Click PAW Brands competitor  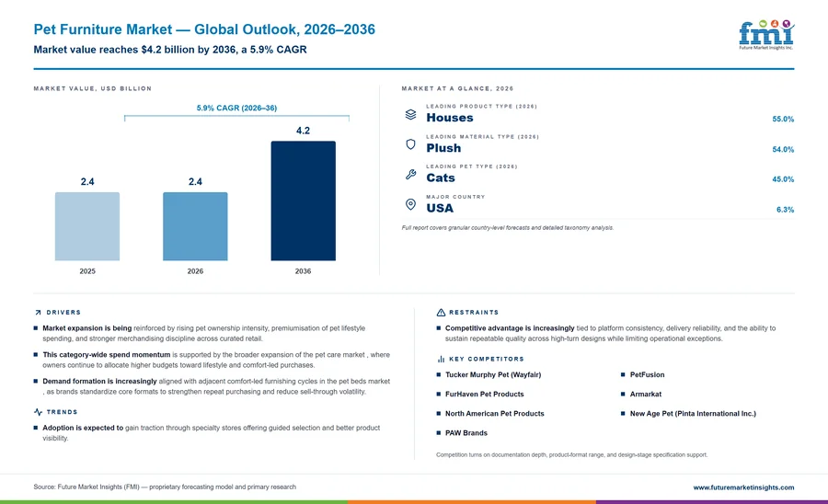click(466, 433)
